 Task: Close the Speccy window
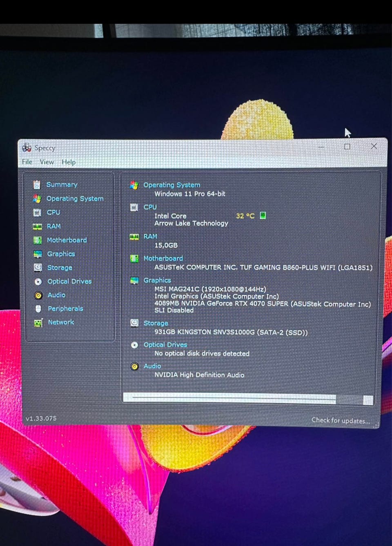(374, 146)
